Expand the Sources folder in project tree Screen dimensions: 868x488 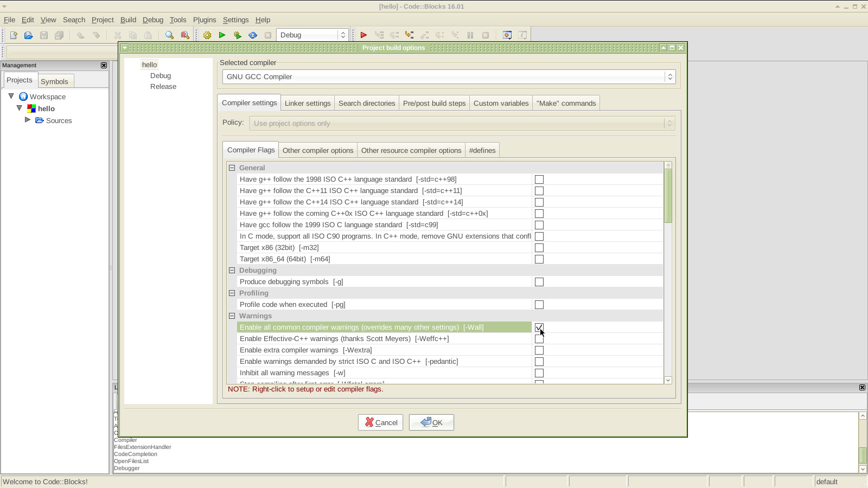[x=28, y=120]
